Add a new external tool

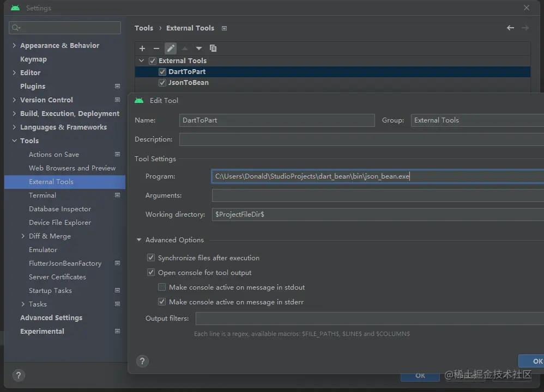[x=142, y=48]
